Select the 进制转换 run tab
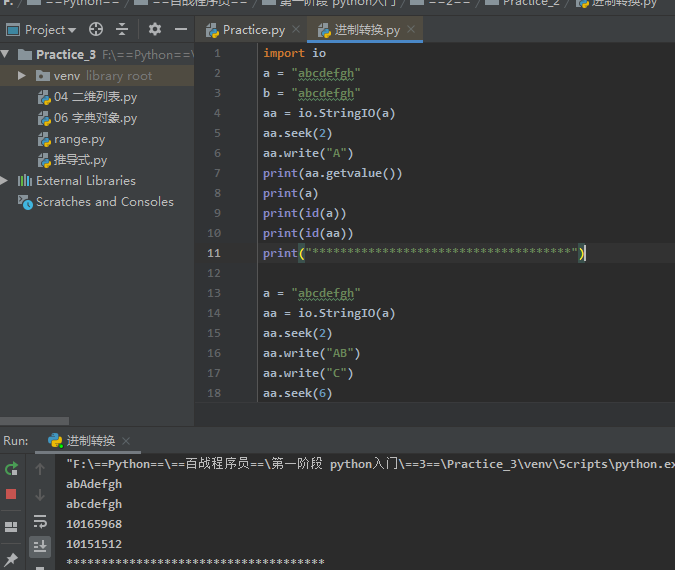 click(x=90, y=441)
